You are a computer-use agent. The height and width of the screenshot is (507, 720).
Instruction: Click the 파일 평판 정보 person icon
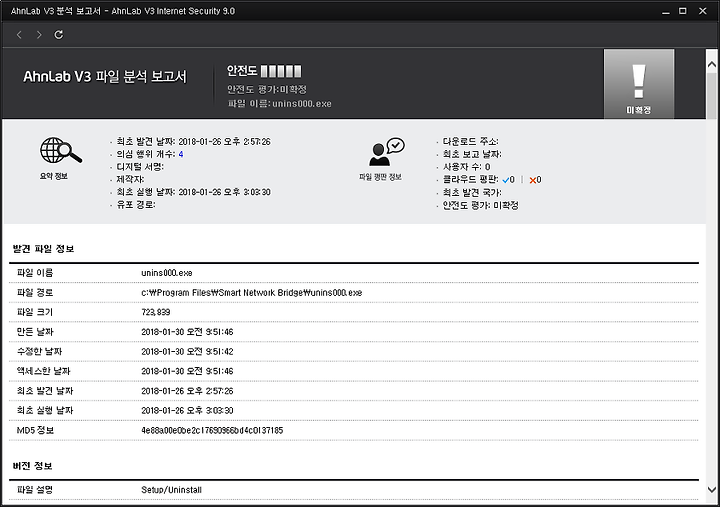(387, 152)
